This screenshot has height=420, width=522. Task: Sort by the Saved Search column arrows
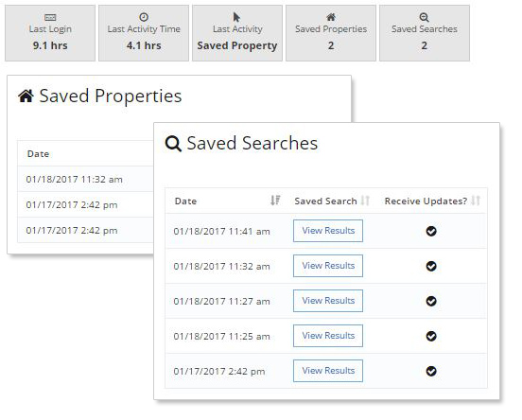coord(365,201)
